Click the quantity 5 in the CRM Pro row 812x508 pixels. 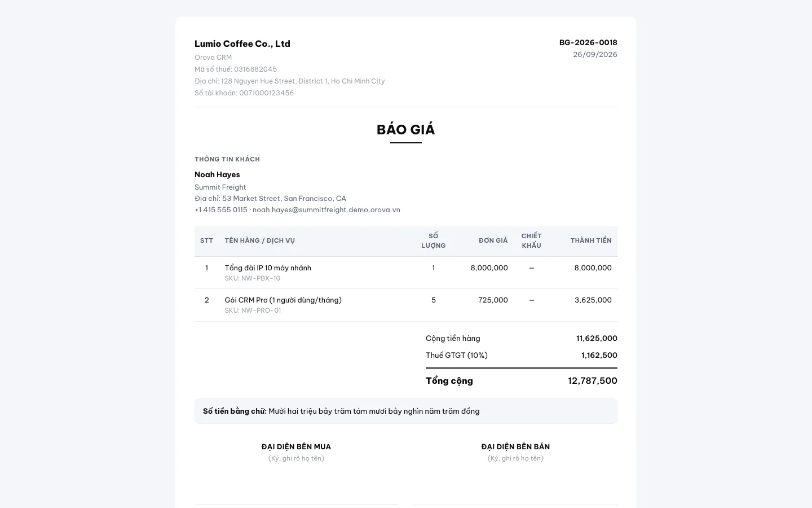(434, 300)
